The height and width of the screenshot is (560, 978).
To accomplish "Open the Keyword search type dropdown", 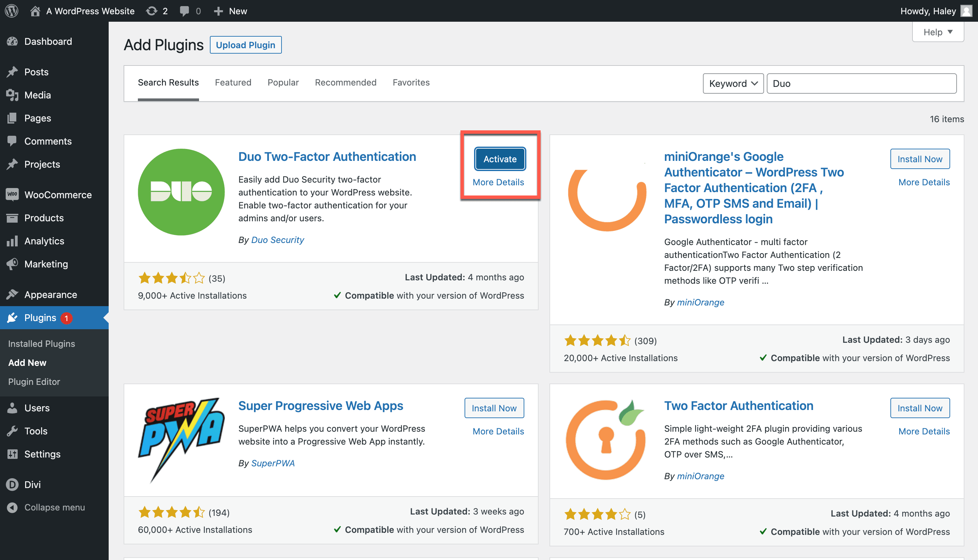I will pyautogui.click(x=732, y=83).
